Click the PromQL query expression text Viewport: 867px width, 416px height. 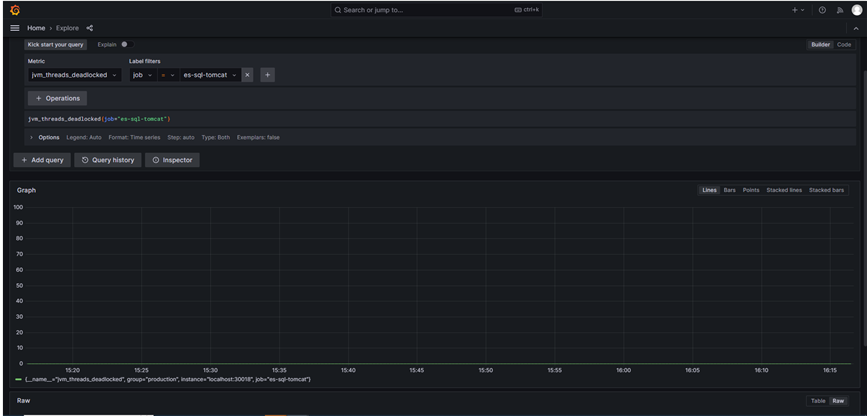(99, 119)
